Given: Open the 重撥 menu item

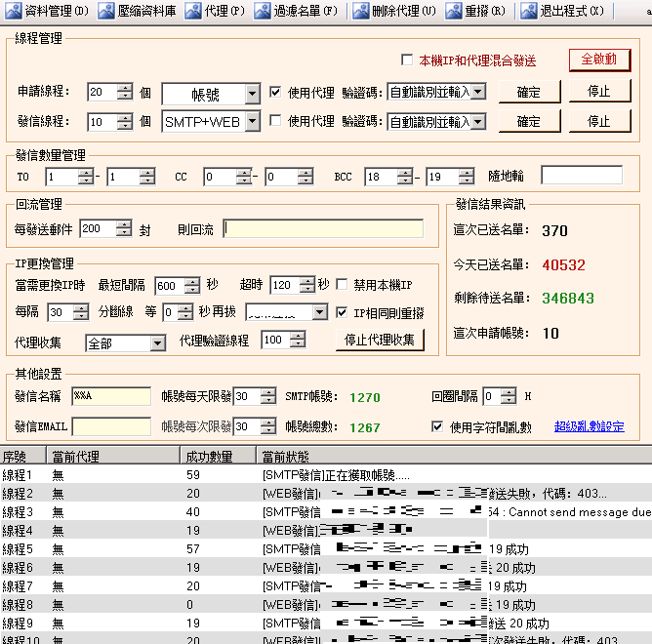Looking at the screenshot, I should (x=453, y=11).
